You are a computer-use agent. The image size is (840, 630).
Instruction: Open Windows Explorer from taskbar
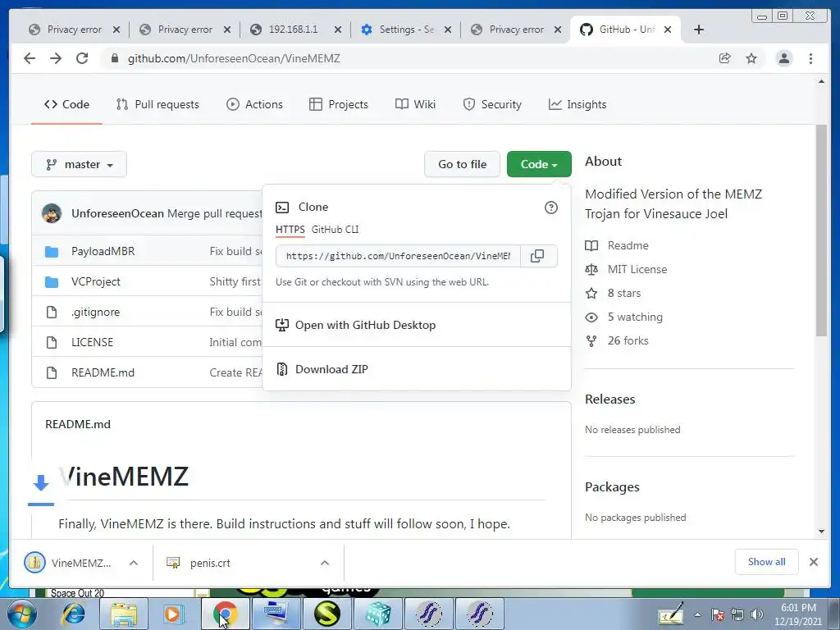pos(123,614)
